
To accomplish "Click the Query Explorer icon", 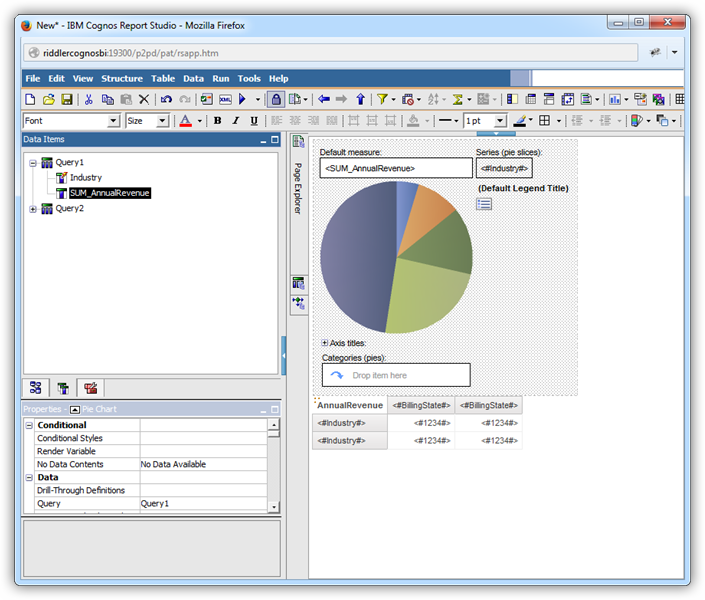I will [299, 284].
